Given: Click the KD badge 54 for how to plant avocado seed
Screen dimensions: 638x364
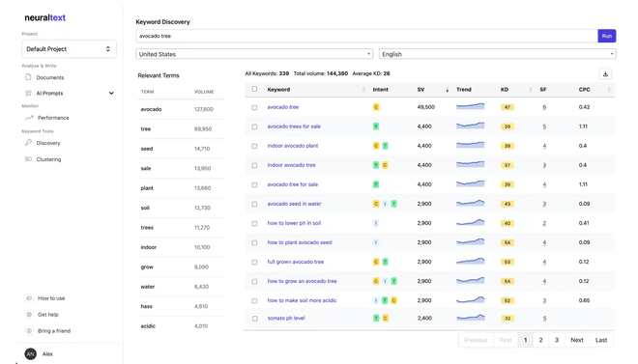Looking at the screenshot, I should click(507, 242).
